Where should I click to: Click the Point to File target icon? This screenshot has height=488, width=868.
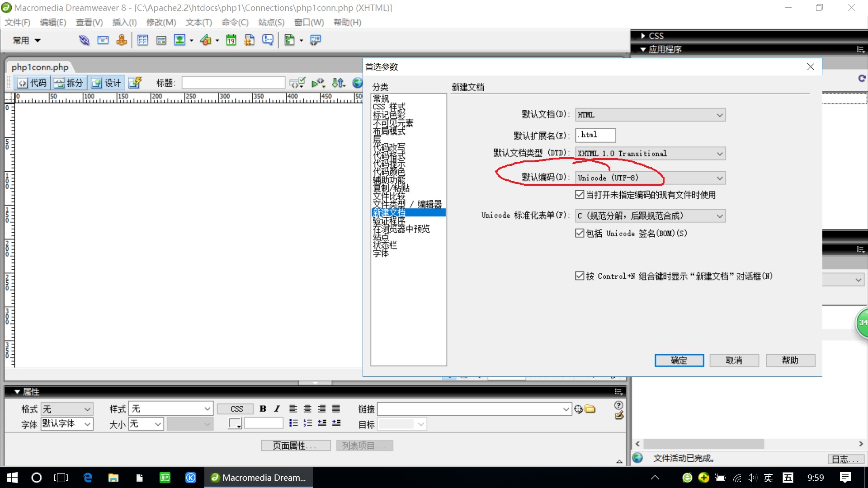578,409
